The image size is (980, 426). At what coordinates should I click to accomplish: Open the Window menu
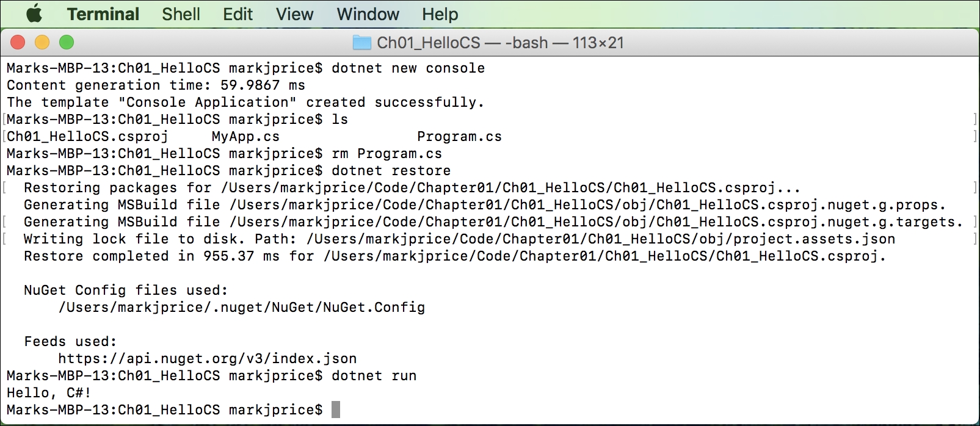[368, 14]
